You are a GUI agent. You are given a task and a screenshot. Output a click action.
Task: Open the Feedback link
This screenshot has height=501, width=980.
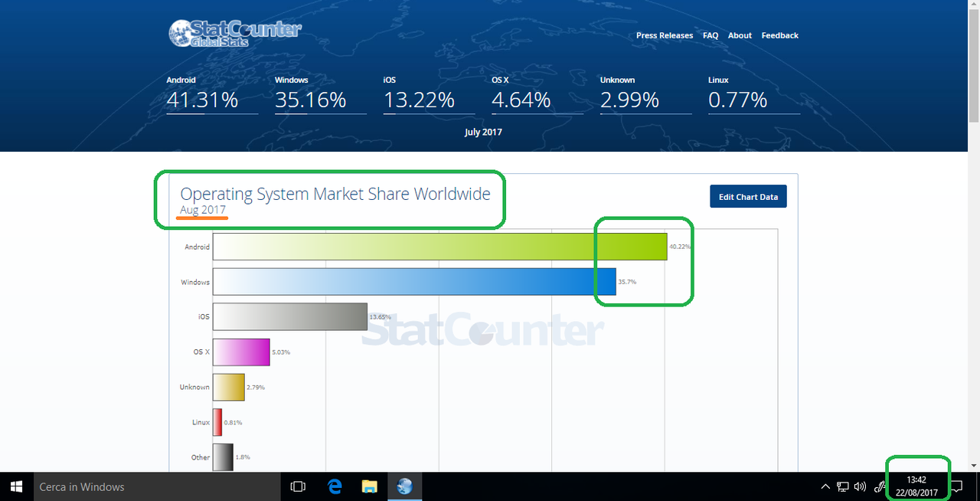(779, 35)
